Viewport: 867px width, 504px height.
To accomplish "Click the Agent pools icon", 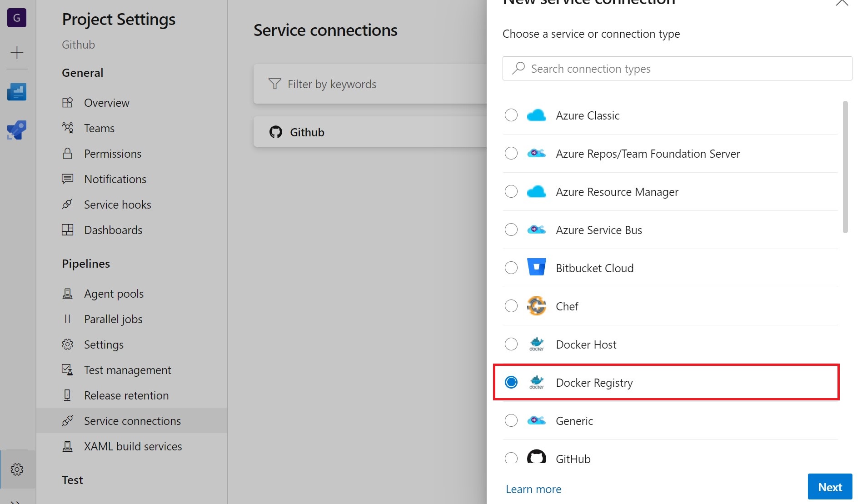I will pos(67,294).
